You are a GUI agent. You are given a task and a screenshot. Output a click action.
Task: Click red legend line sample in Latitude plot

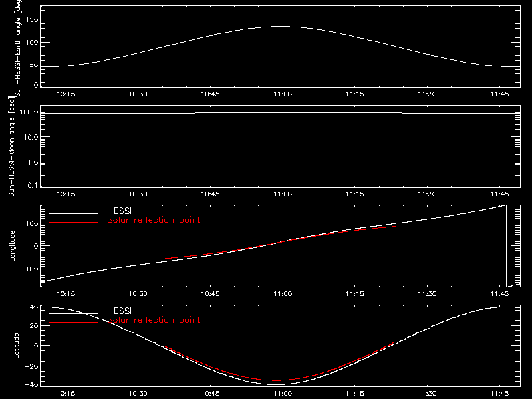tap(74, 323)
